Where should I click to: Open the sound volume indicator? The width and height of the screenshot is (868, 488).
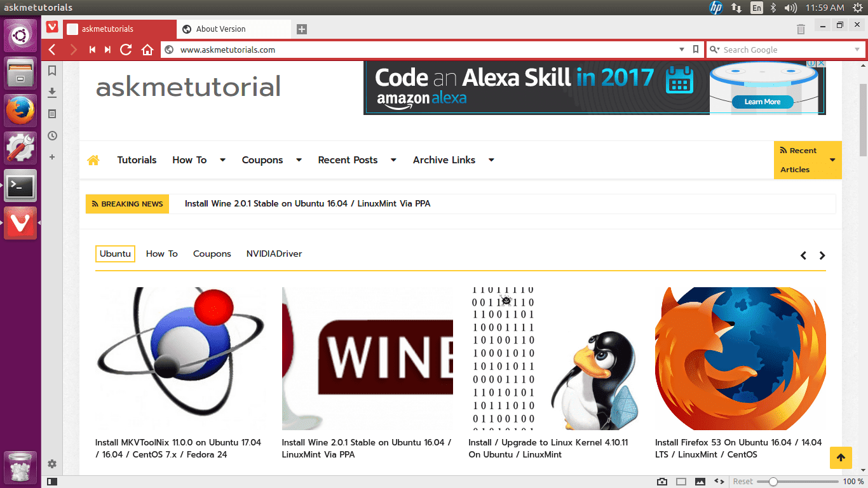(x=790, y=8)
